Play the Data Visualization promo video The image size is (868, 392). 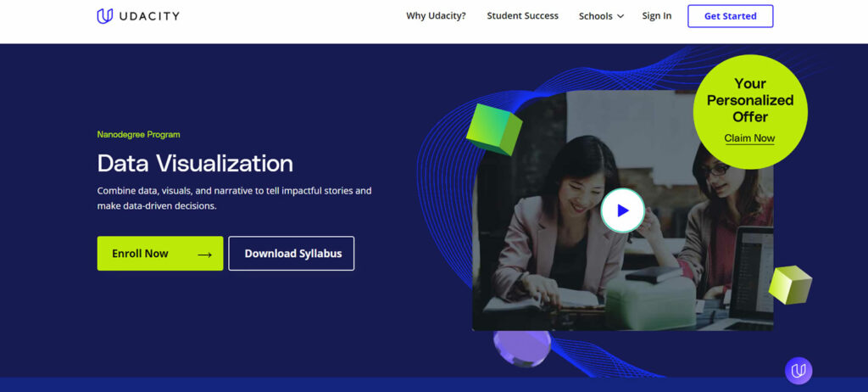(622, 210)
